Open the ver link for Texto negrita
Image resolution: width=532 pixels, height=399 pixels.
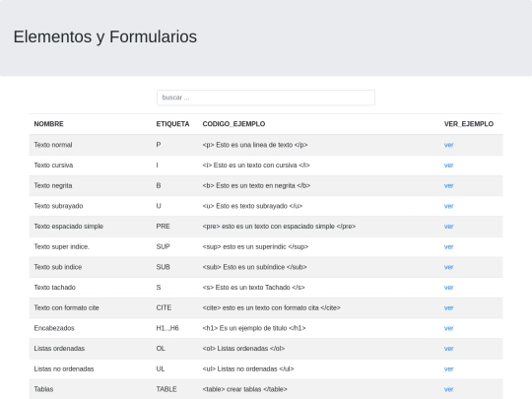coord(448,185)
